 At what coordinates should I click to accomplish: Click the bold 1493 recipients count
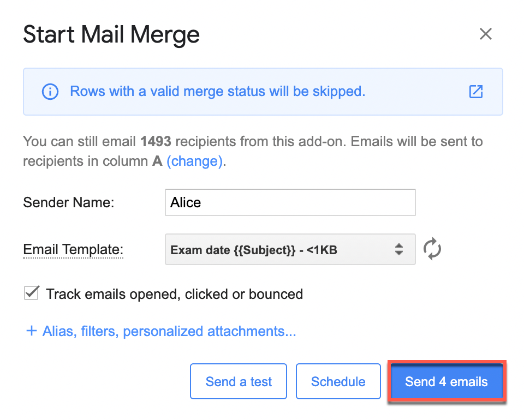[156, 142]
